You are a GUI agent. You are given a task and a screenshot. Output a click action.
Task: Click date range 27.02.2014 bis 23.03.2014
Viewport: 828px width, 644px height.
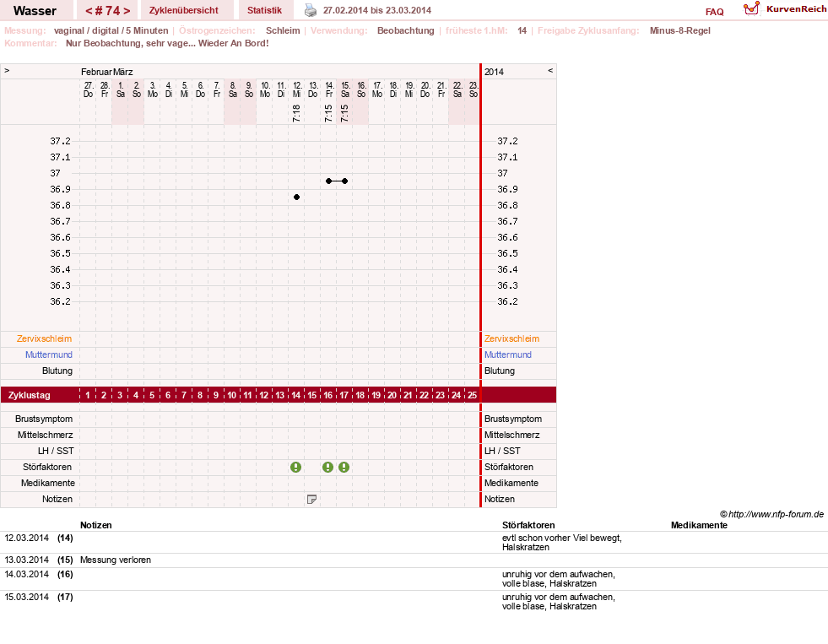click(x=377, y=10)
